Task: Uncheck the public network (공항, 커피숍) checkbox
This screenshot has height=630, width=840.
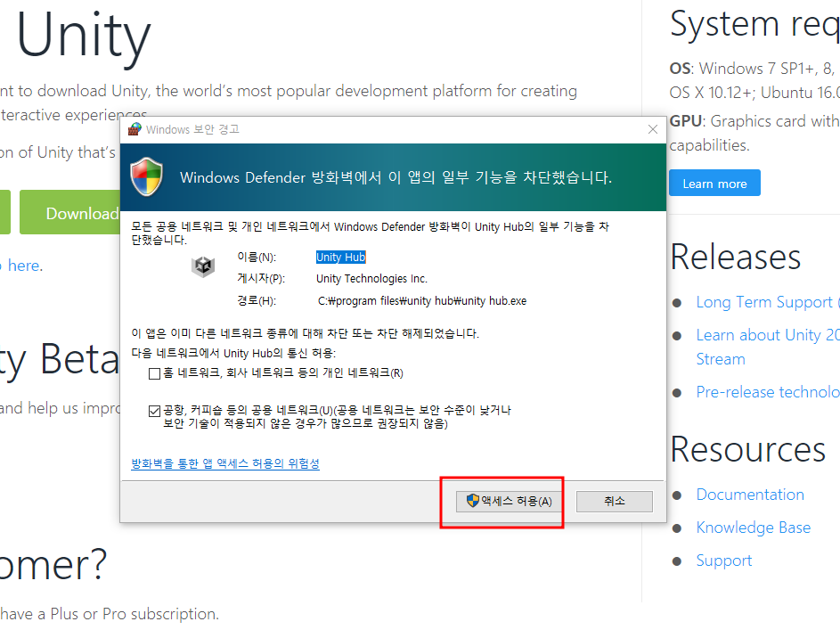Action: coord(154,412)
